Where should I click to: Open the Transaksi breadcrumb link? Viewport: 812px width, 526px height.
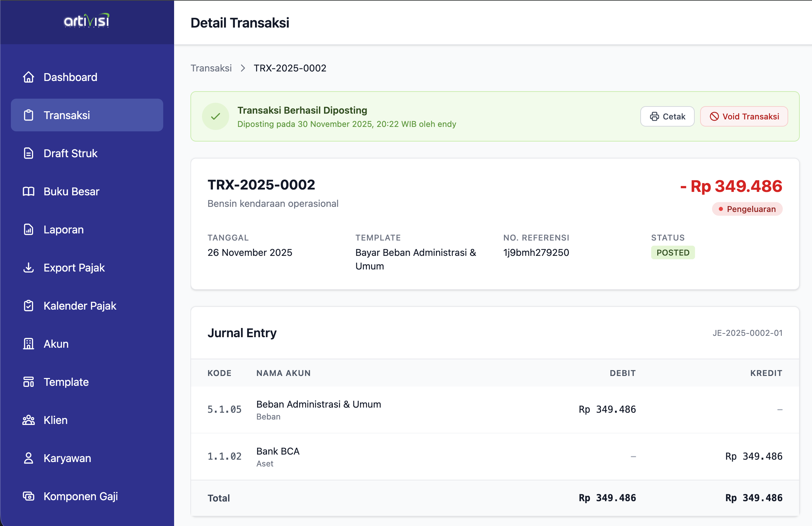pyautogui.click(x=211, y=68)
